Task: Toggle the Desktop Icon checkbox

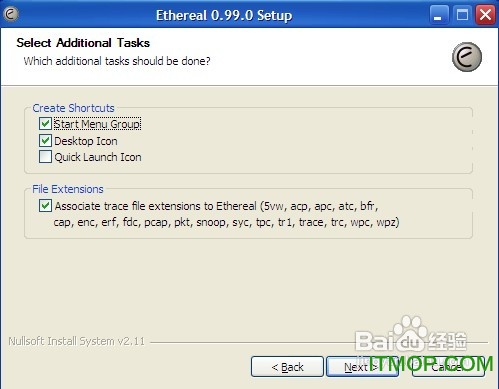Action: coord(45,141)
